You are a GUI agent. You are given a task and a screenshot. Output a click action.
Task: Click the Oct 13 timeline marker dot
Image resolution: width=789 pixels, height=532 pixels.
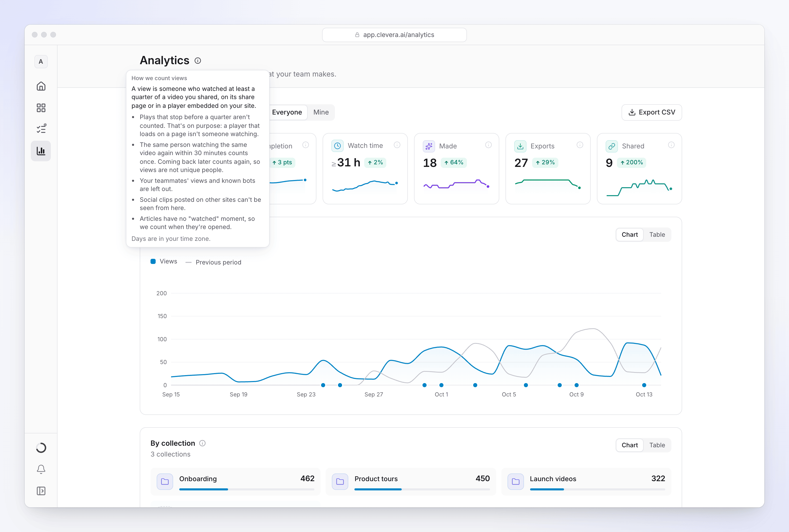pos(644,385)
